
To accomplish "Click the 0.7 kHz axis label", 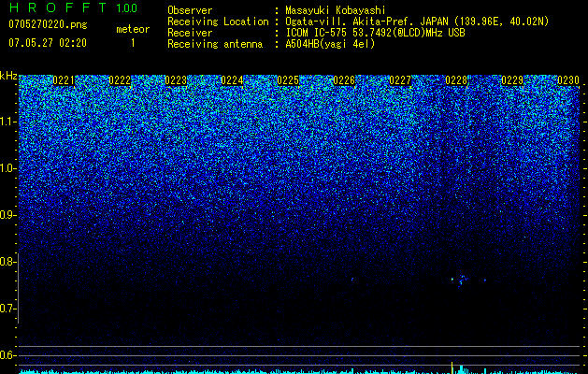I will 7,309.
